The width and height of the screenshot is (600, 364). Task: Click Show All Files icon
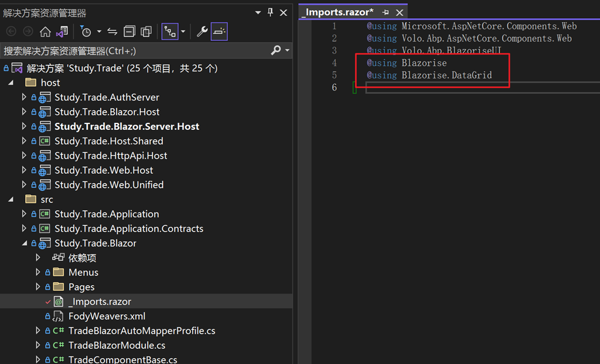point(146,32)
